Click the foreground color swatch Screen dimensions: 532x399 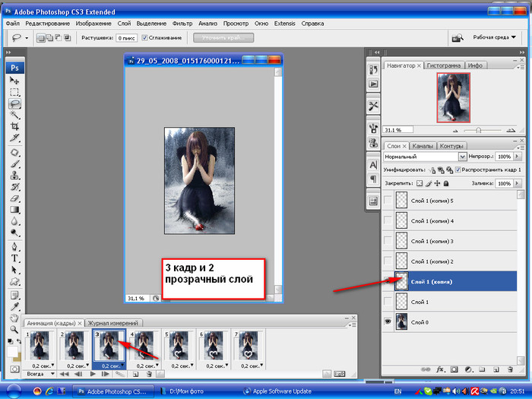point(11,350)
